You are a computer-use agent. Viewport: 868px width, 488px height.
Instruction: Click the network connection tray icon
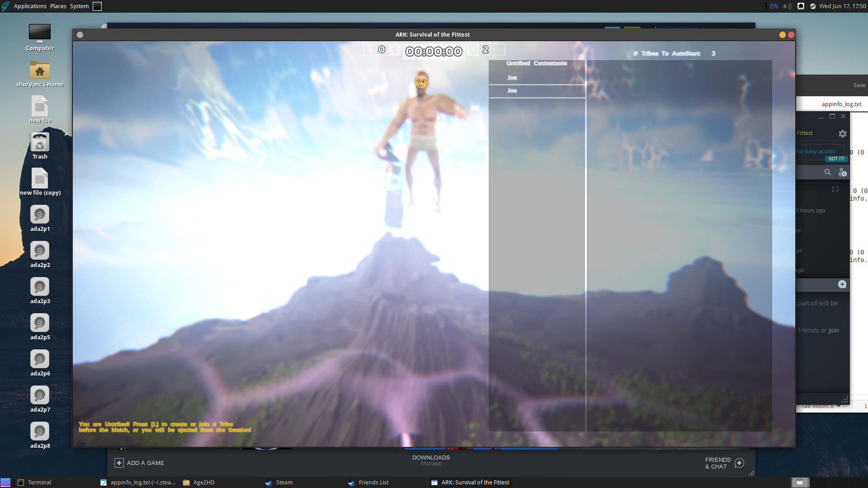(801, 6)
